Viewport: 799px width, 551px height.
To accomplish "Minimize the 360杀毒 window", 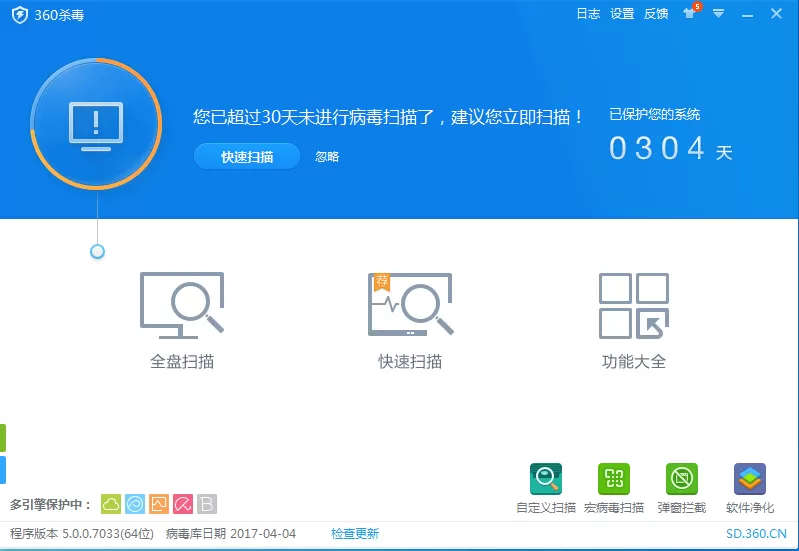I will pyautogui.click(x=748, y=16).
